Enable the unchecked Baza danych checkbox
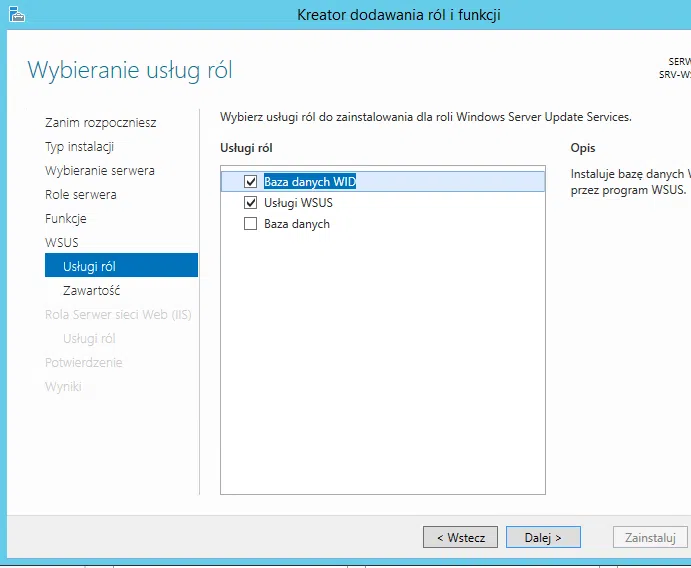Image resolution: width=691 pixels, height=568 pixels. tap(251, 224)
